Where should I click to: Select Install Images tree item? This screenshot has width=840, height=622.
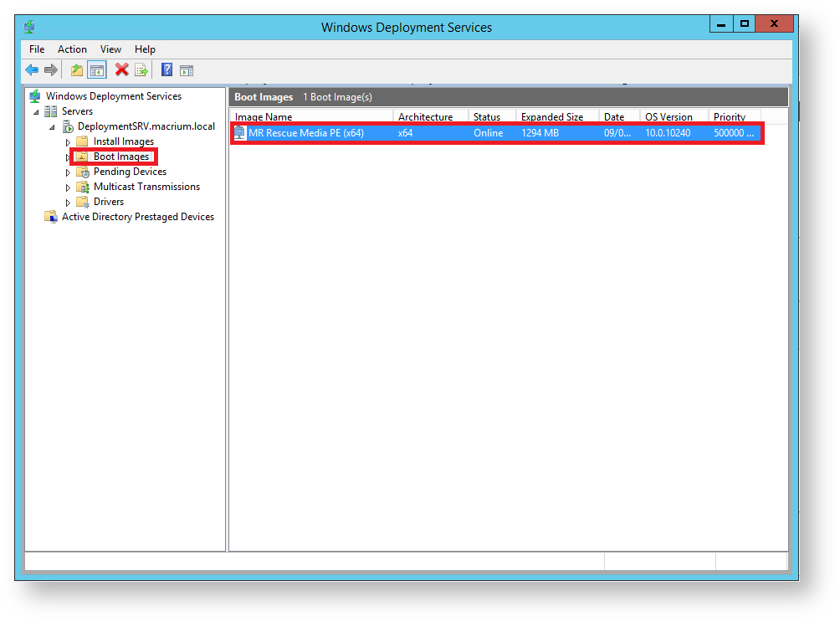pyautogui.click(x=124, y=141)
